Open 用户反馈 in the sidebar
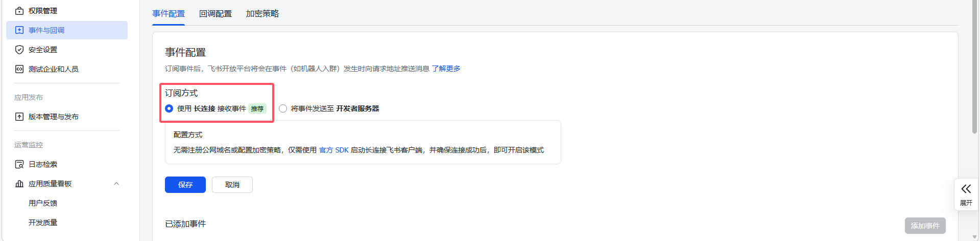 pos(43,203)
